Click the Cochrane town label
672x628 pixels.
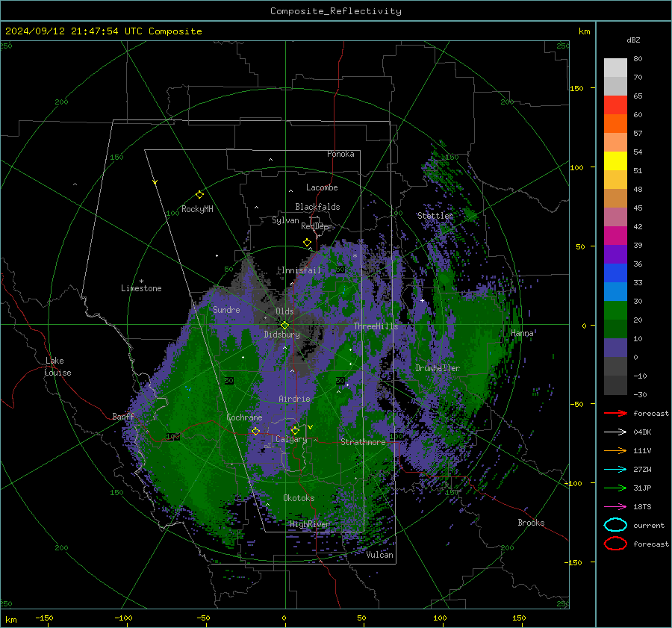pyautogui.click(x=244, y=417)
